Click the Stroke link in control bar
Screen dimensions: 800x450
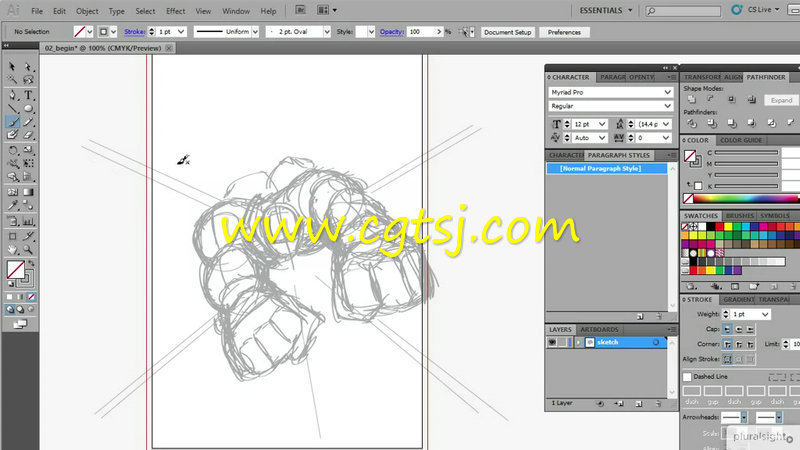(134, 32)
